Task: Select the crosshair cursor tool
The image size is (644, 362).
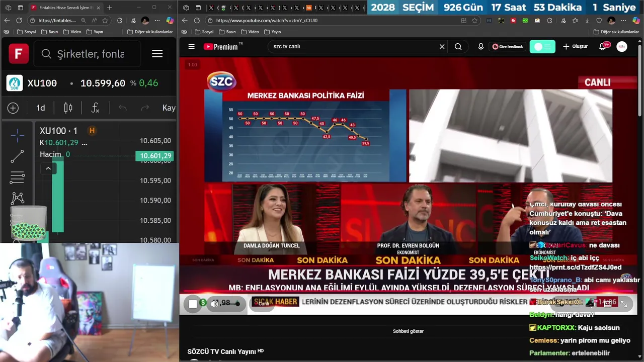Action: click(x=18, y=135)
